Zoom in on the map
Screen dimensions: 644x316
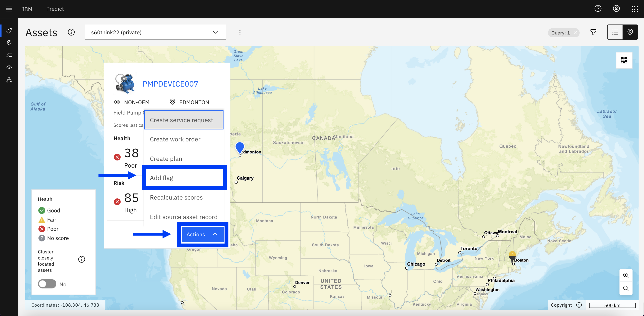coord(626,275)
